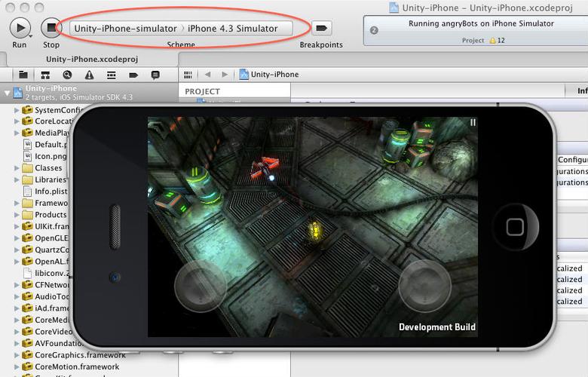Click the PROJECT section header
Screen dimensions: 588x377
pos(202,91)
